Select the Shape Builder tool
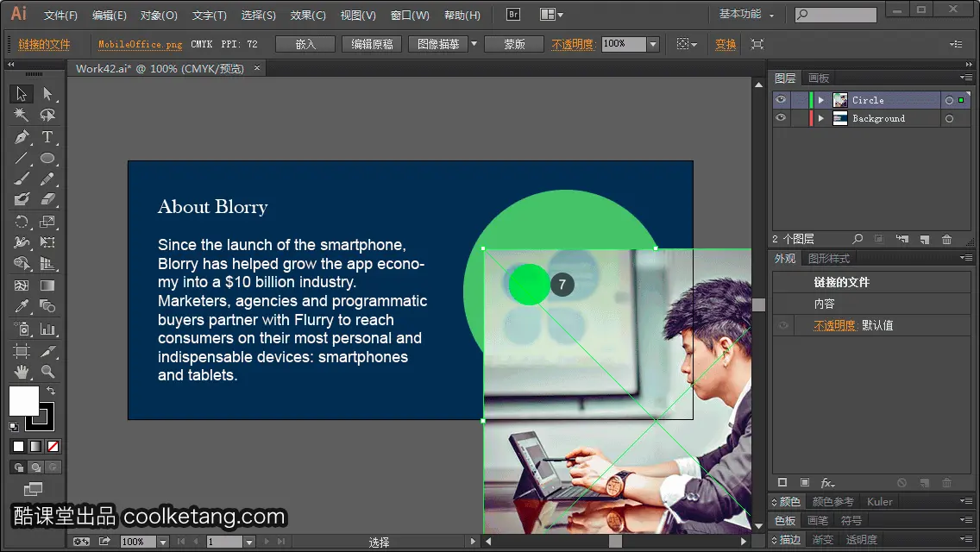The image size is (980, 552). coord(22,264)
